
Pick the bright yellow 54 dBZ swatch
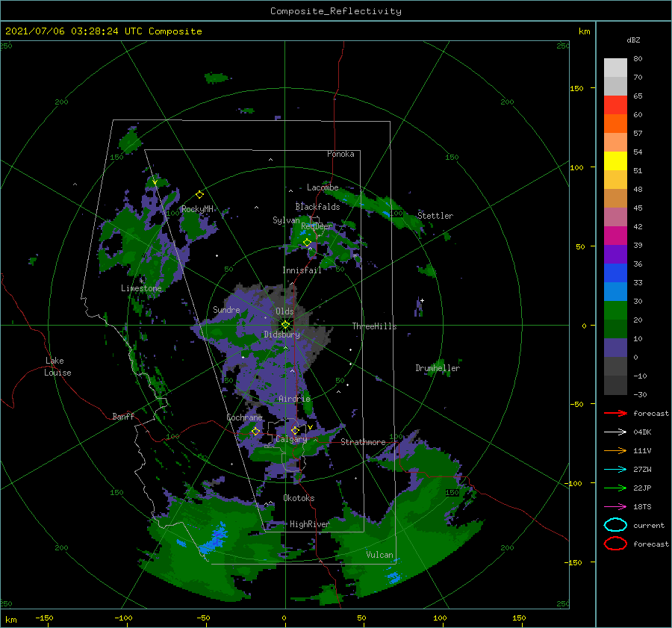(x=615, y=161)
